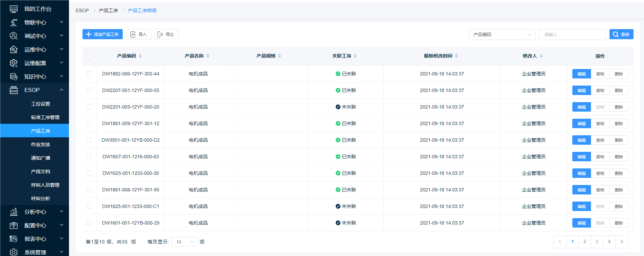Sort by 产品编码 column sort icon
Screen dimensions: 644x256
coord(140,56)
